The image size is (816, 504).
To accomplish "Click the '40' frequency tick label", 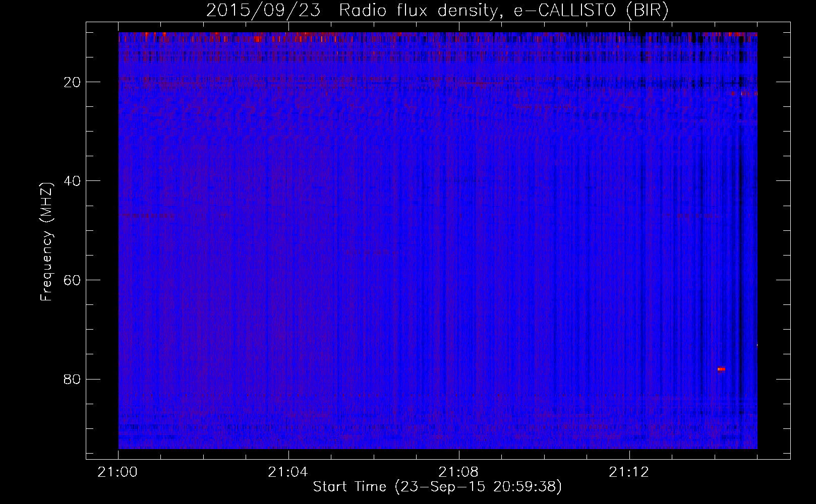I will [73, 181].
